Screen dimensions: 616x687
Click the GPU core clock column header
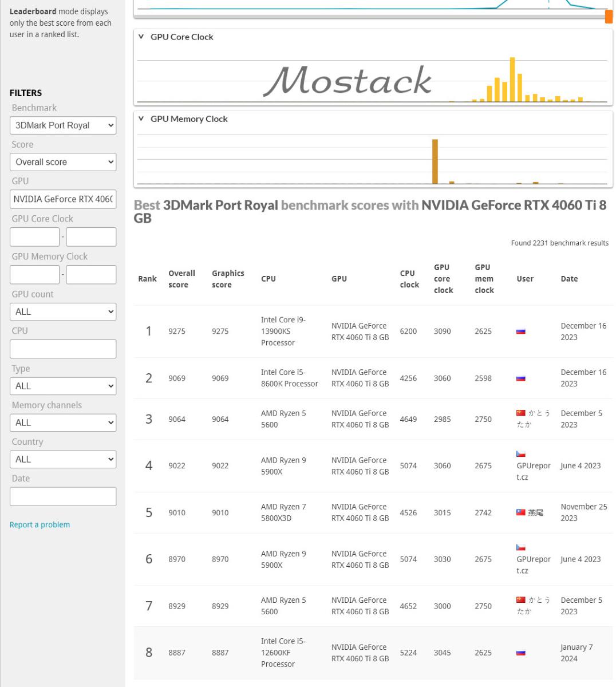coord(444,279)
